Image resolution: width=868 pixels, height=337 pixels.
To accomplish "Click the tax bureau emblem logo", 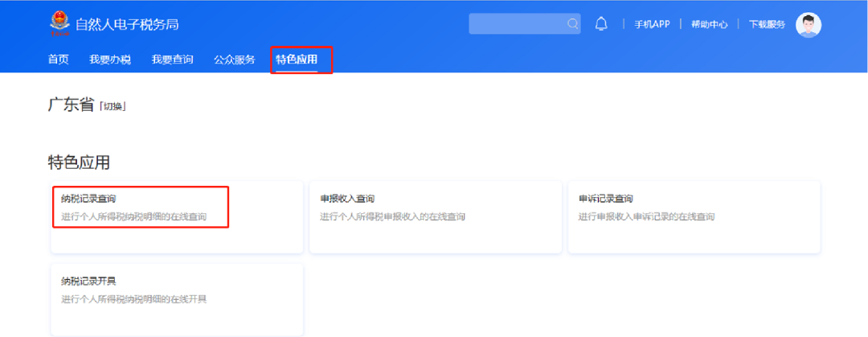I will coord(59,24).
